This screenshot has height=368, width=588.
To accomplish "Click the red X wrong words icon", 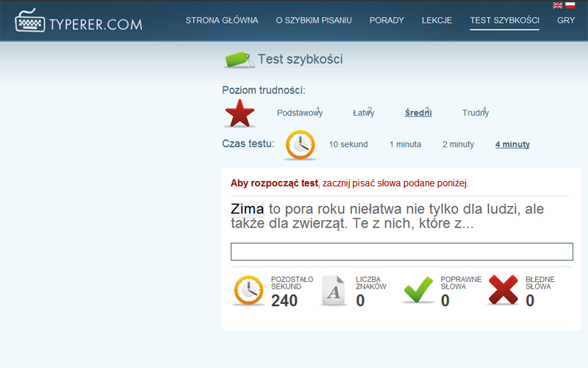I will 503,289.
